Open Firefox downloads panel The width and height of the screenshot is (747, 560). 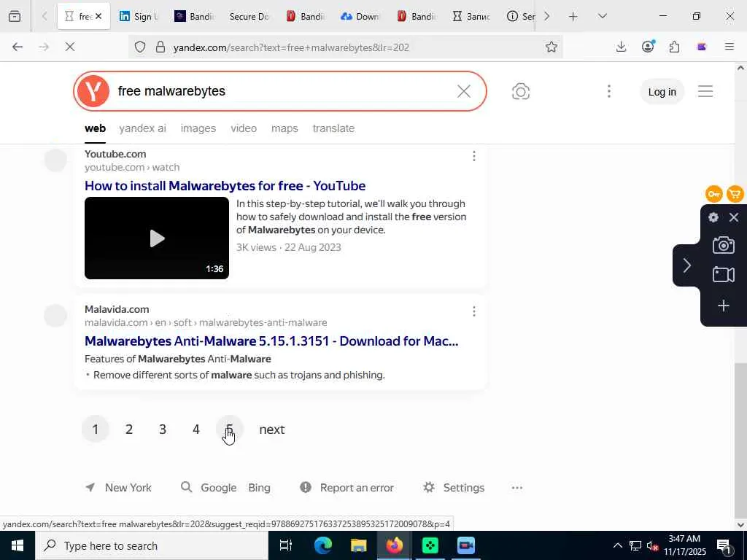621,47
